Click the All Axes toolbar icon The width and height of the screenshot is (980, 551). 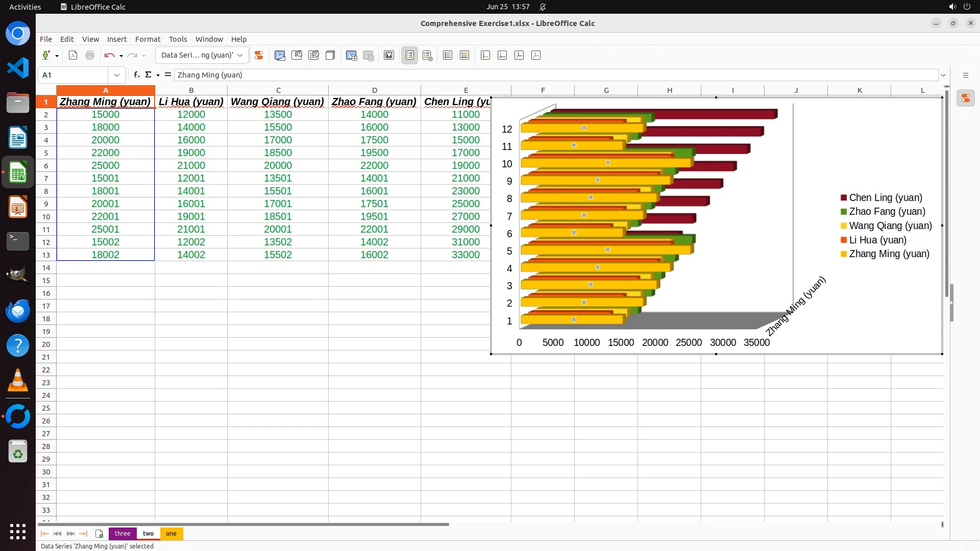coord(536,56)
